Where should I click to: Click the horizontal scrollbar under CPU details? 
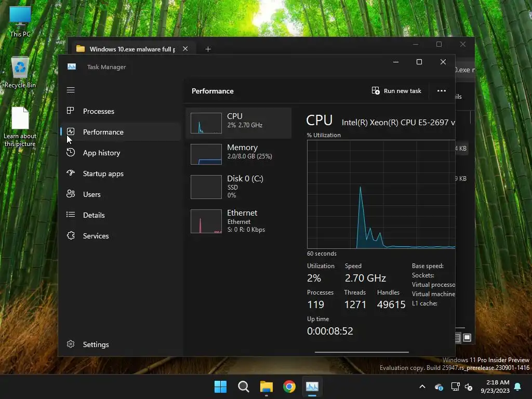tap(362, 352)
